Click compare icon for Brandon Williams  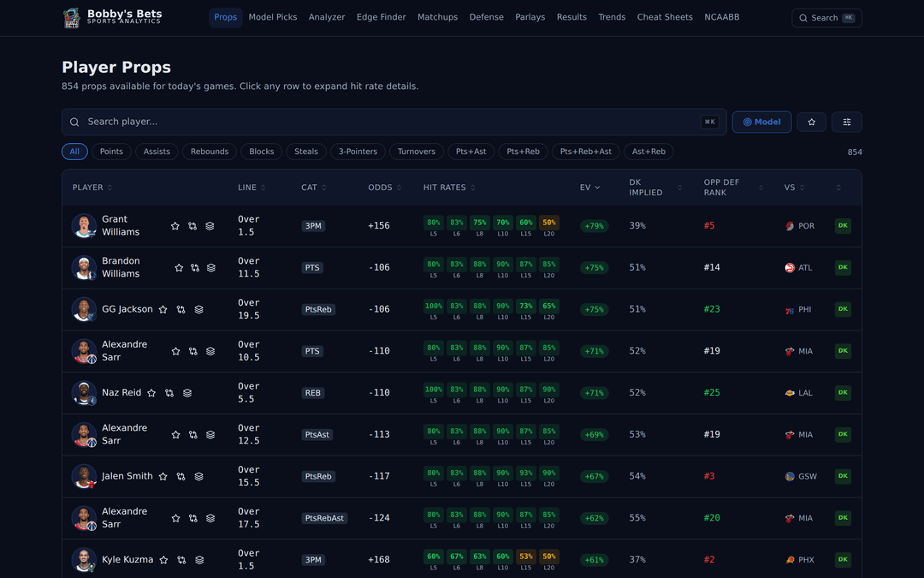(x=195, y=268)
